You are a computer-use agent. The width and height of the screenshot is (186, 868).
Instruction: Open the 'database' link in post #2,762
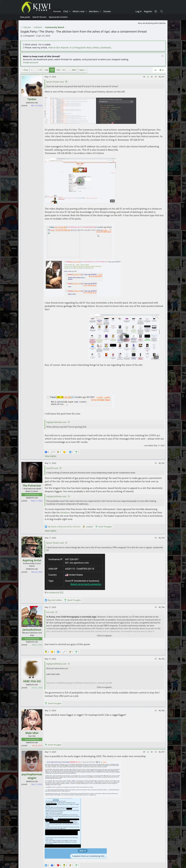click(x=65, y=513)
